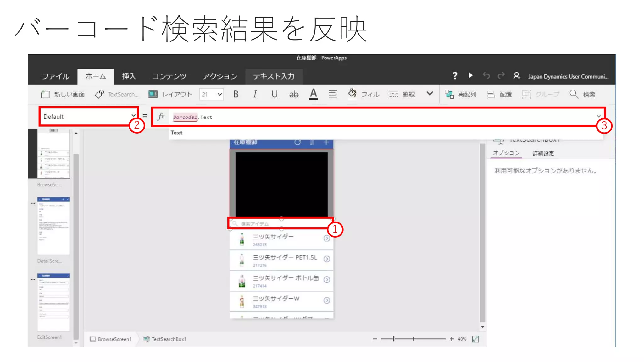This screenshot has width=644, height=362.
Task: Select the DetailScreen thumbnail
Action: [53, 226]
